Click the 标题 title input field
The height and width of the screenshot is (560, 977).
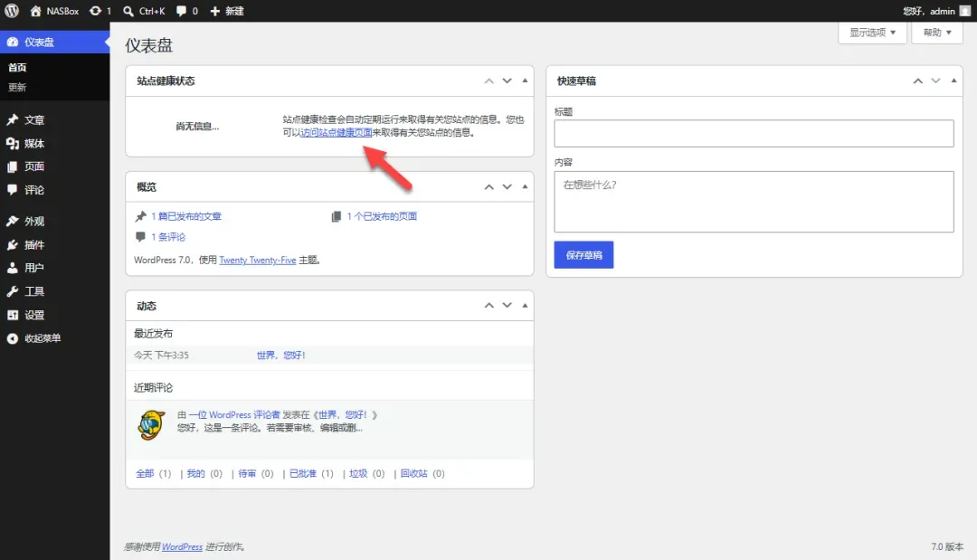point(754,133)
